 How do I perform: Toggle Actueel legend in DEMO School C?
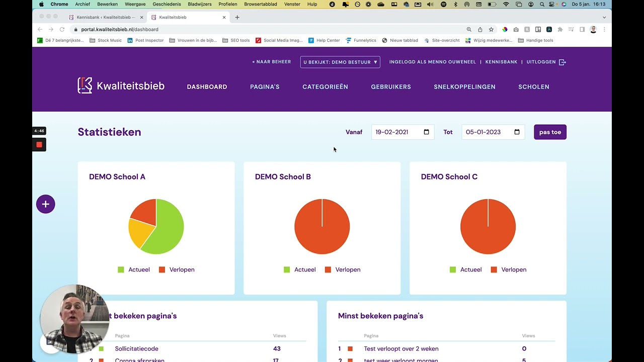pyautogui.click(x=466, y=269)
